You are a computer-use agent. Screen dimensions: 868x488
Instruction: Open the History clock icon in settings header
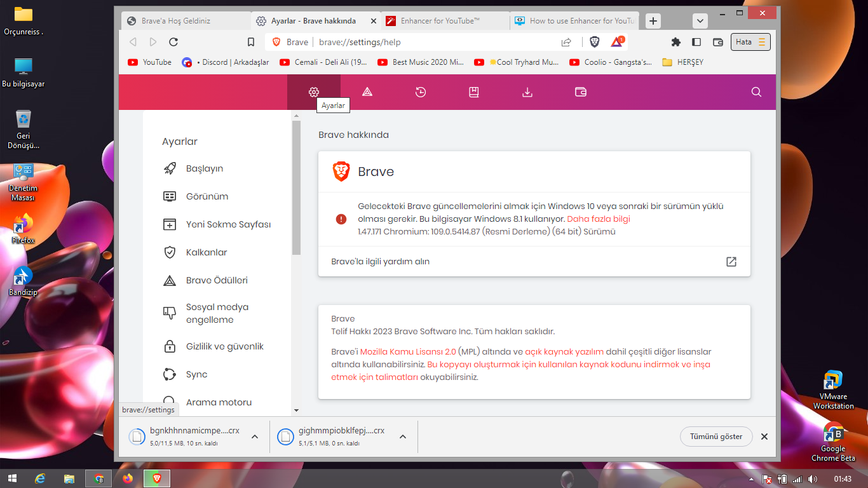pyautogui.click(x=421, y=92)
